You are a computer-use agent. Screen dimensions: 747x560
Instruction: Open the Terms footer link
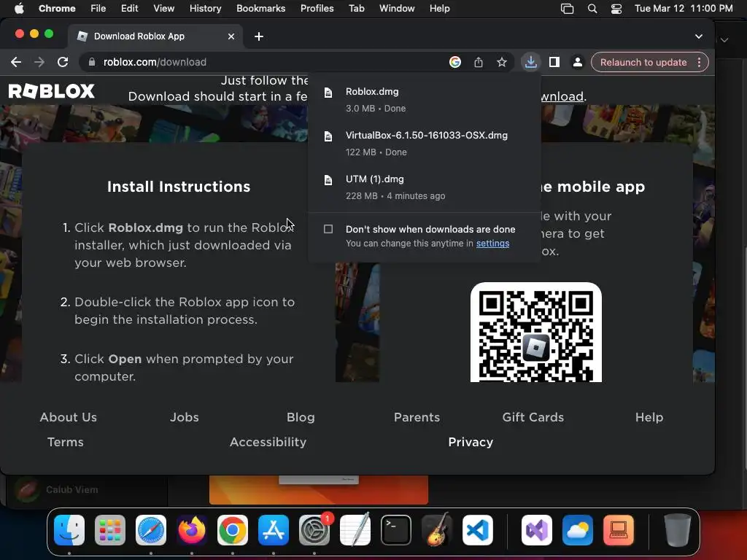pos(65,442)
